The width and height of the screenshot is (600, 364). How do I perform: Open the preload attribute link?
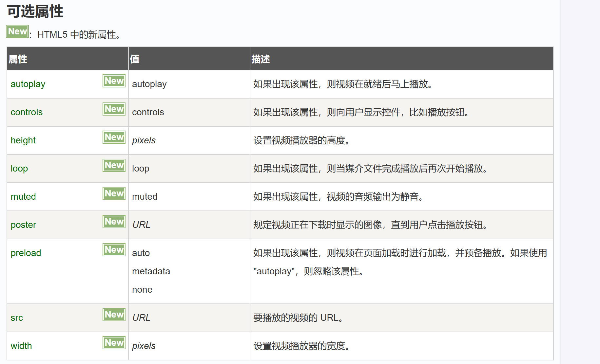[x=26, y=253]
